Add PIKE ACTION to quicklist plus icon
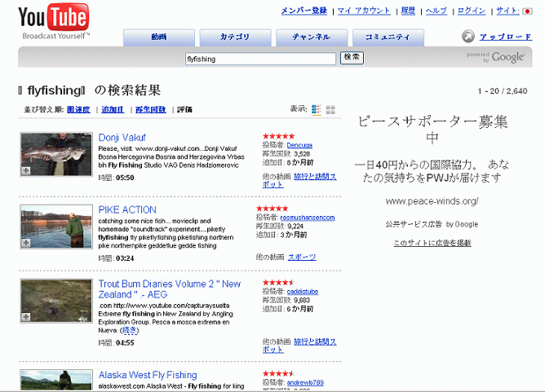545x392 pixels. [x=26, y=243]
